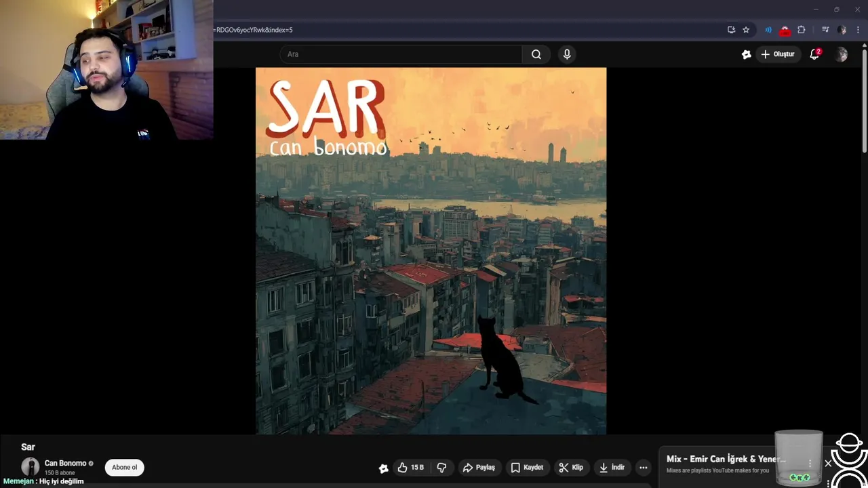
Task: Click the Paylaş share button
Action: click(x=479, y=468)
